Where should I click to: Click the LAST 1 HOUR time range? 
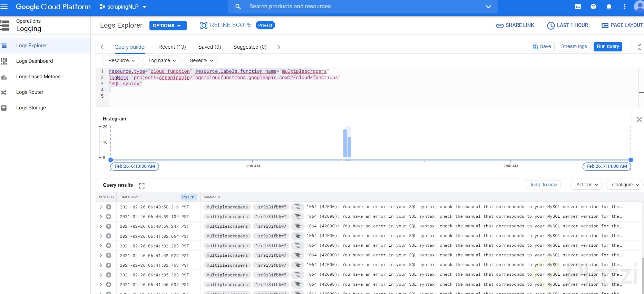pyautogui.click(x=567, y=26)
